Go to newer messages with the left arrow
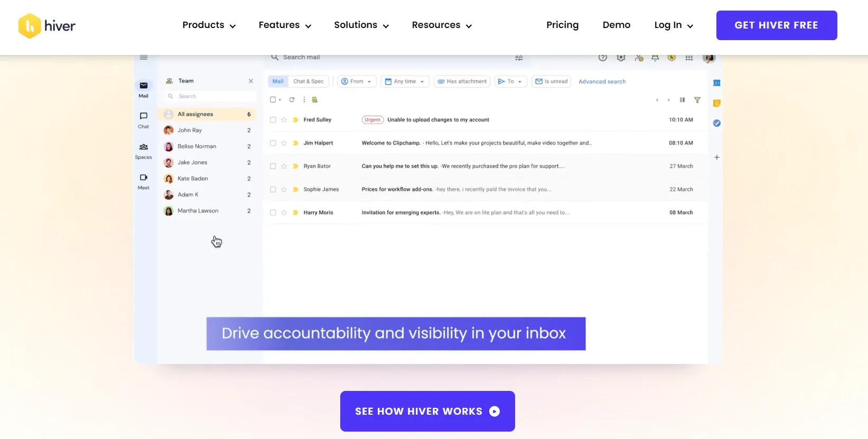 (x=657, y=100)
